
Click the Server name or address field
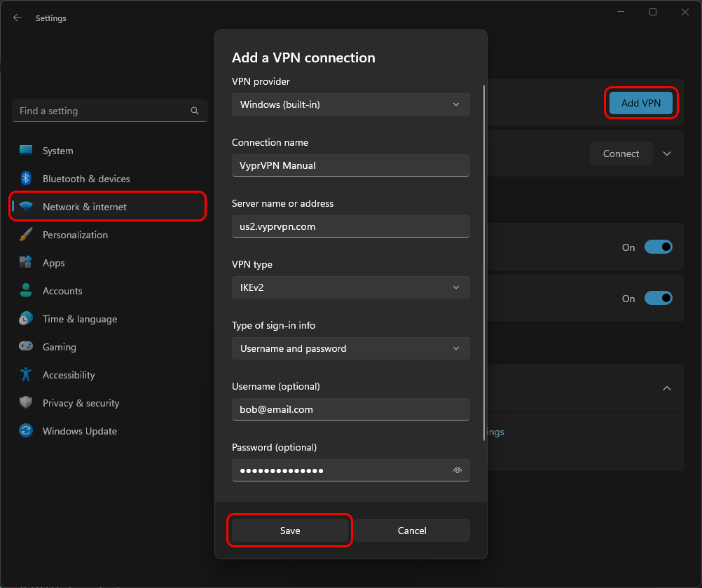[350, 226]
